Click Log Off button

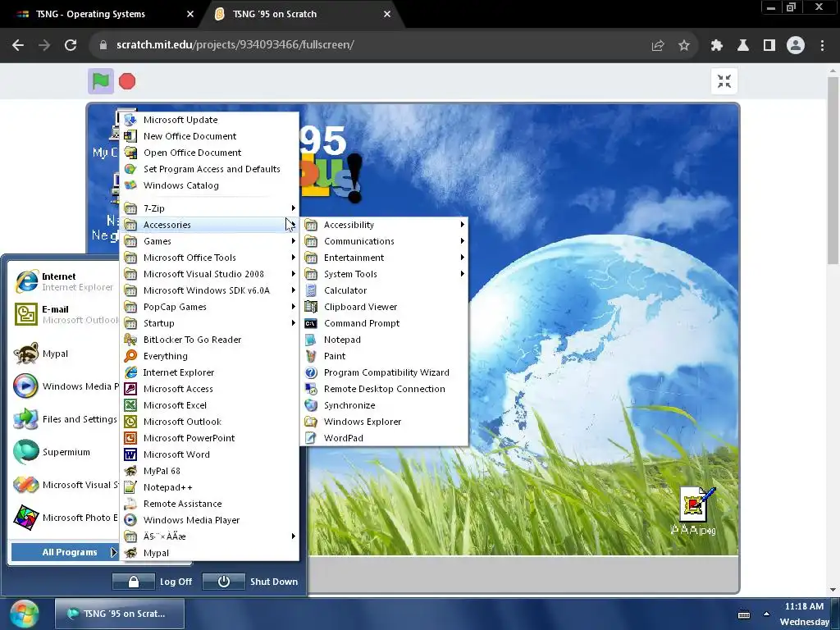pos(152,582)
